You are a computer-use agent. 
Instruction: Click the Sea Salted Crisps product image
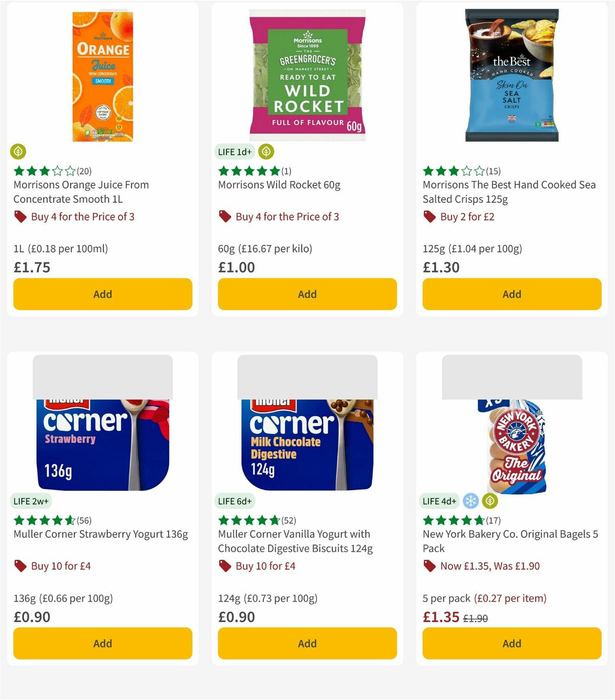click(x=511, y=73)
